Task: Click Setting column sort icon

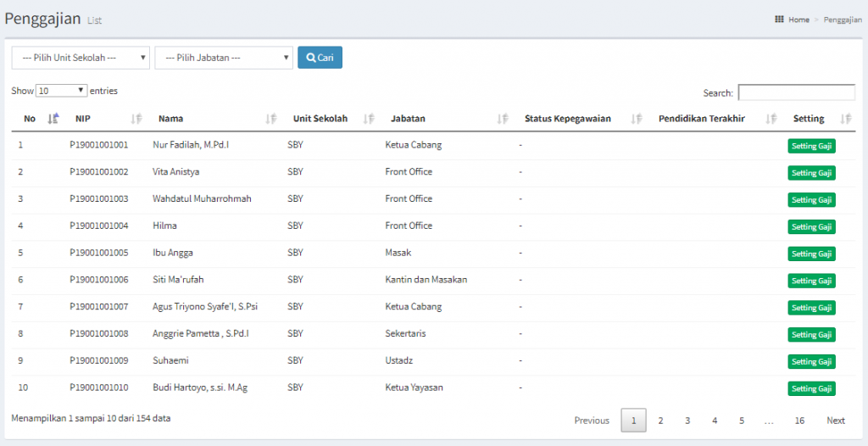Action: pos(846,119)
